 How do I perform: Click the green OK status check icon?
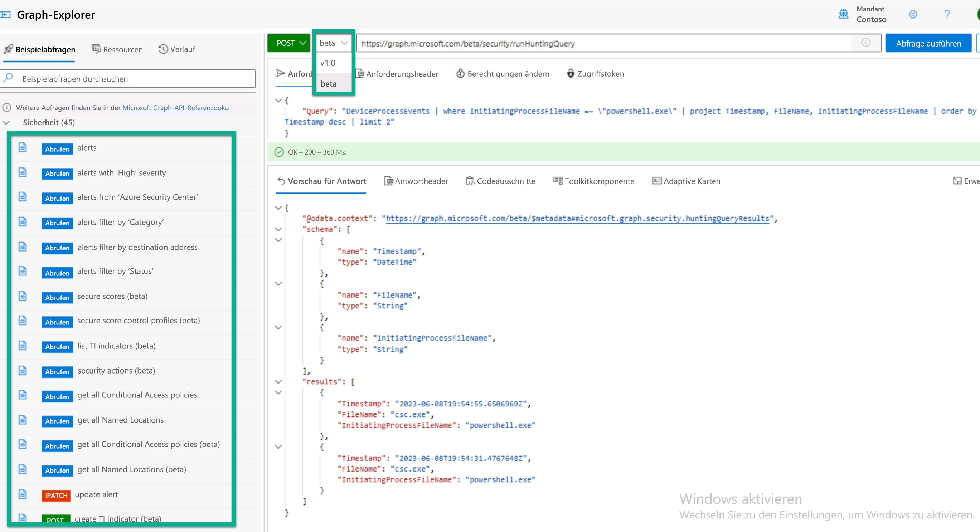point(279,152)
